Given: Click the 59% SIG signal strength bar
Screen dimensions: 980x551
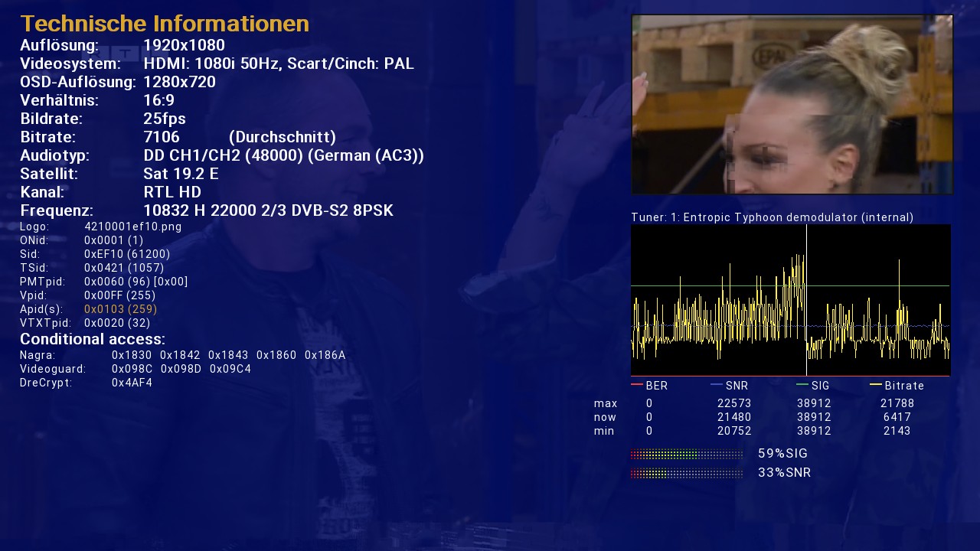Looking at the screenshot, I should point(686,454).
